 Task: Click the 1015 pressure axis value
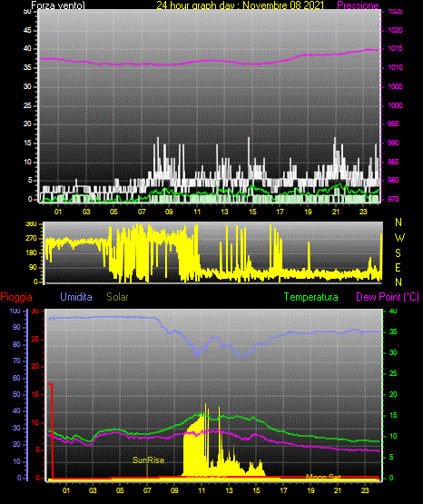coord(395,48)
